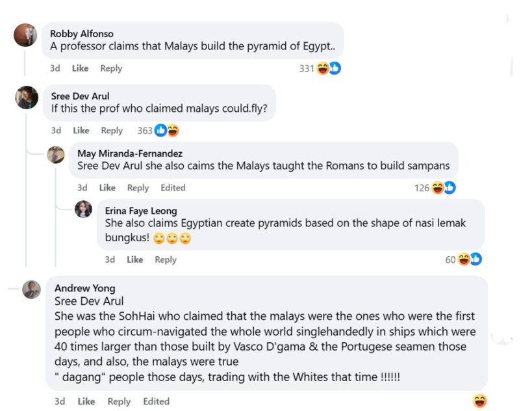Show edit history of Andrew Yong's comment
Viewport: 532px width, 411px height.
tap(156, 401)
